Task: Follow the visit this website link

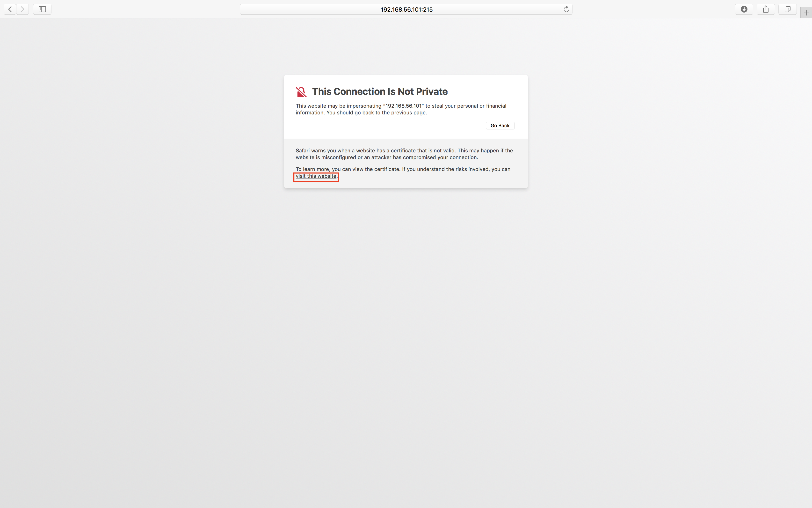Action: [x=316, y=176]
